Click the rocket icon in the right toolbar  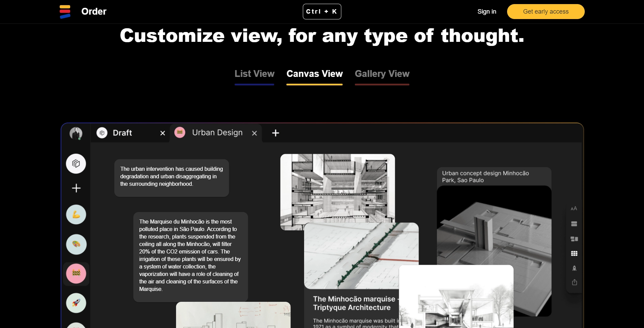point(574,268)
